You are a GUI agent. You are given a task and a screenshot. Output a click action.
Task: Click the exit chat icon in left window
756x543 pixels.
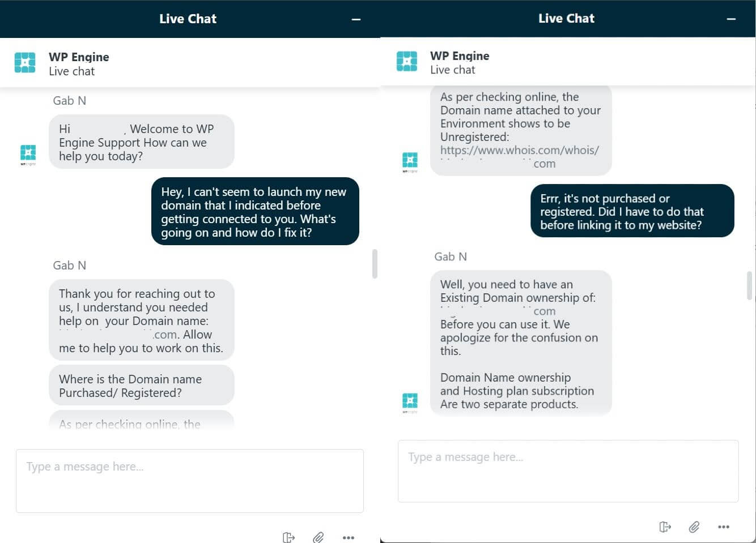pos(288,537)
